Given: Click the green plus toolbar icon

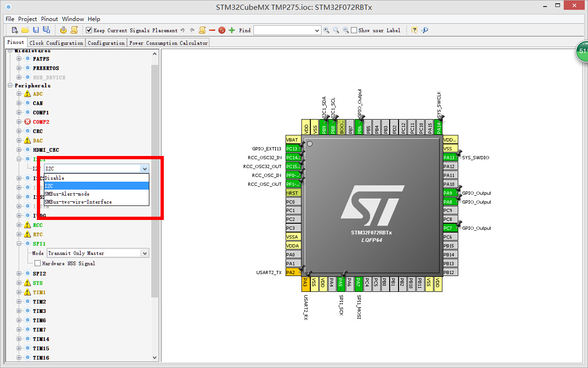Looking at the screenshot, I should click(x=231, y=30).
